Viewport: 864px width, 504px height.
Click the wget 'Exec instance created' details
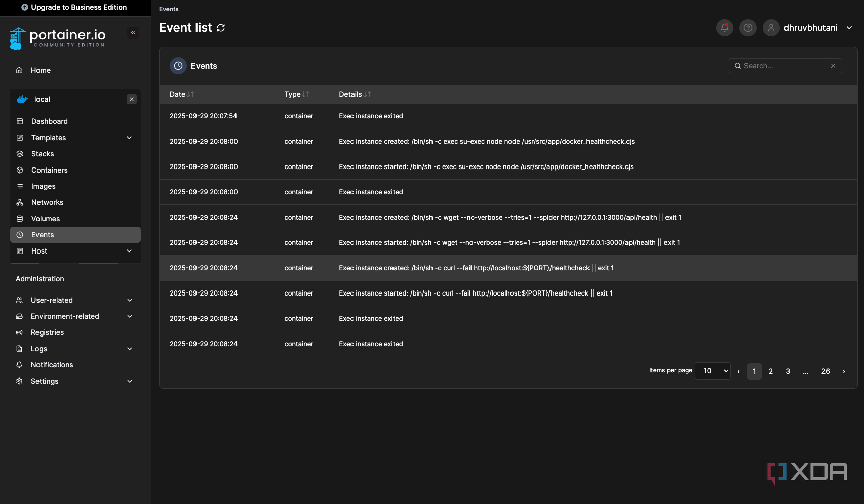[x=510, y=217]
